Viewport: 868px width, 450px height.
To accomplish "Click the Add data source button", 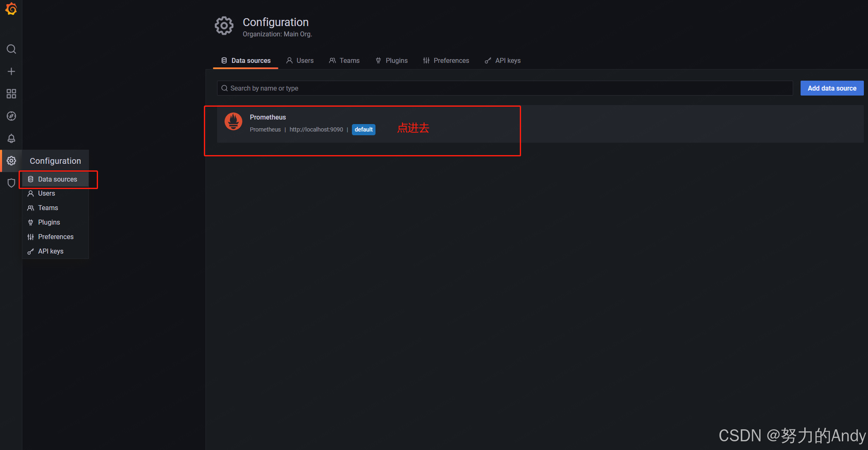I will click(x=832, y=88).
